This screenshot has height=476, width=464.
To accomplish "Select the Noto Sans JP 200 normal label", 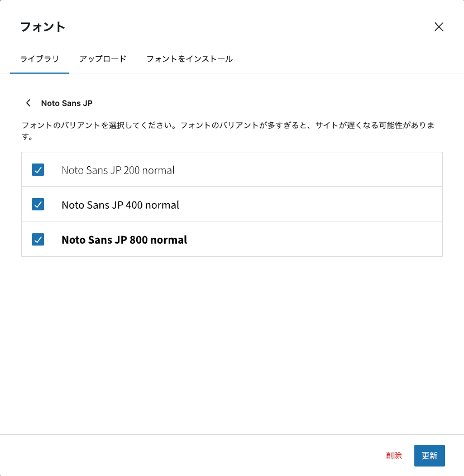I will [x=118, y=170].
